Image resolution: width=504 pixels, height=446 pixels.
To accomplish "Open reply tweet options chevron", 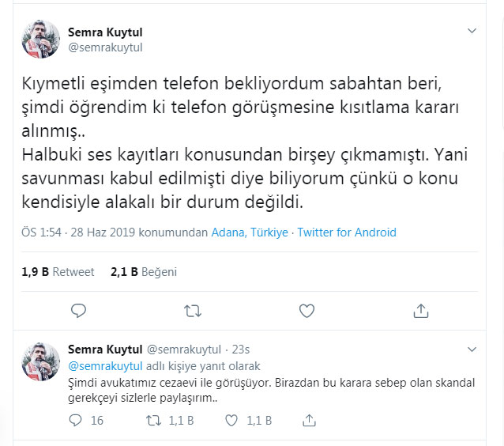I will pyautogui.click(x=472, y=349).
